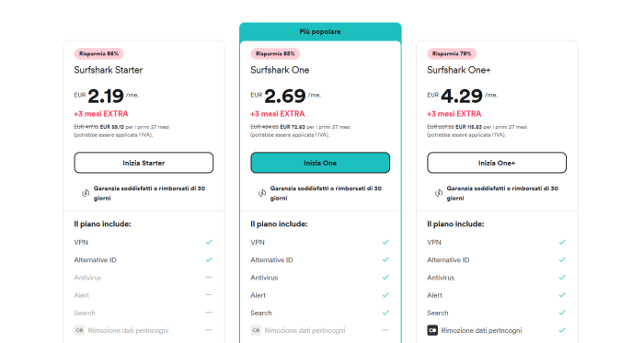Click the Incogni icon in Surfshark One+ plan

coord(432,330)
